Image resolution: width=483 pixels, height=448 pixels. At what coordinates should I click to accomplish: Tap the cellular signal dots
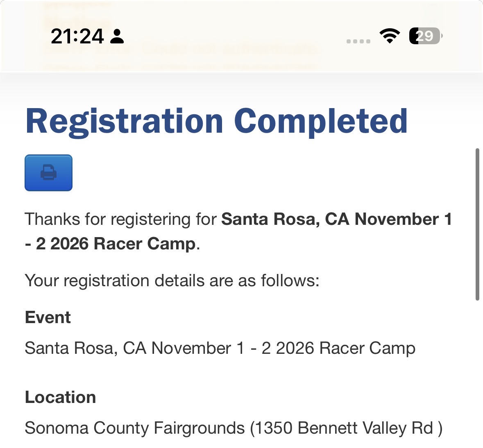pyautogui.click(x=358, y=41)
